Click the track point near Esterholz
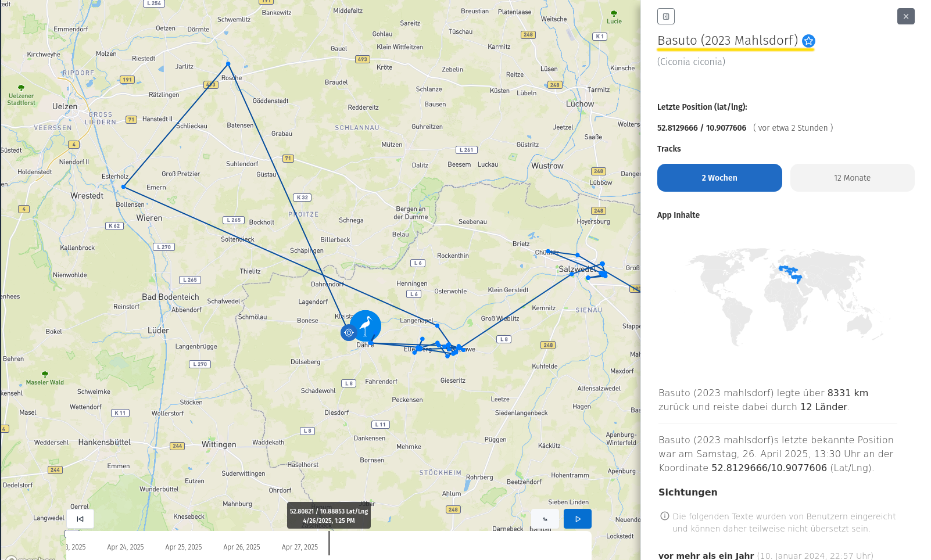931x560 pixels. point(123,187)
